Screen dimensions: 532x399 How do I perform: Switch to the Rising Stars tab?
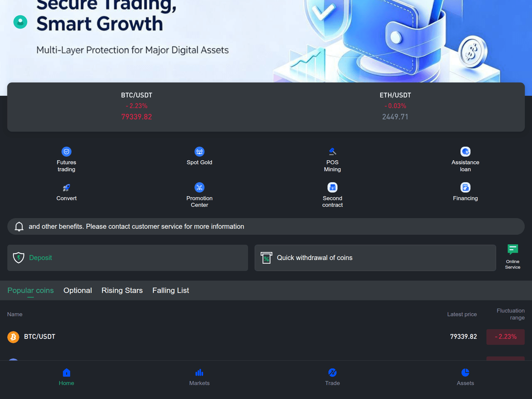coord(122,290)
